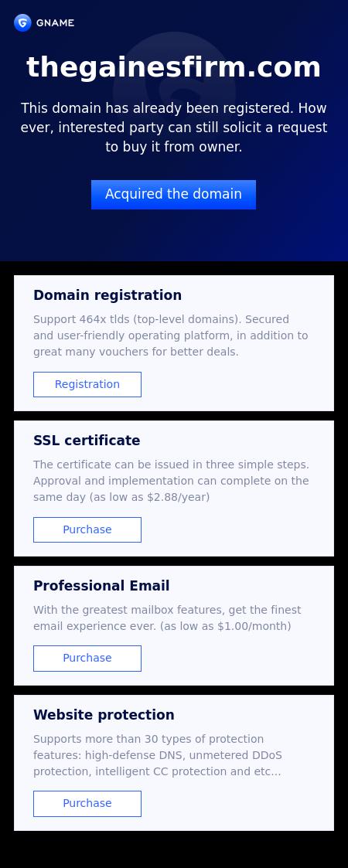Click the Acquired the domain button
This screenshot has height=868, width=348.
(x=173, y=194)
